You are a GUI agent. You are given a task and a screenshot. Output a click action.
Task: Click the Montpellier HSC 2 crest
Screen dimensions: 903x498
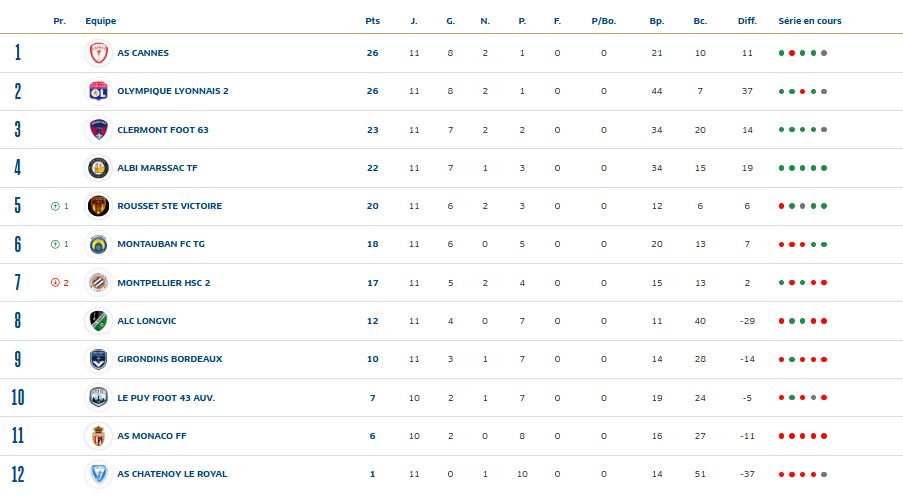tap(98, 283)
